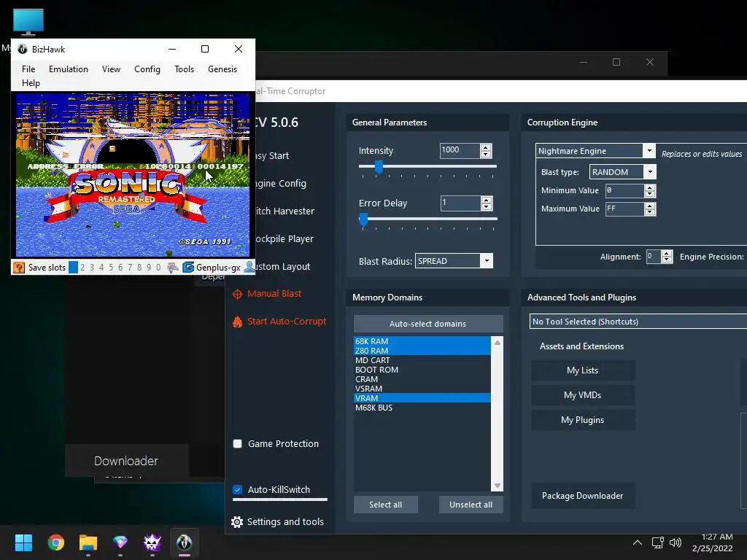Enable the Game Protection checkbox

[x=237, y=444]
